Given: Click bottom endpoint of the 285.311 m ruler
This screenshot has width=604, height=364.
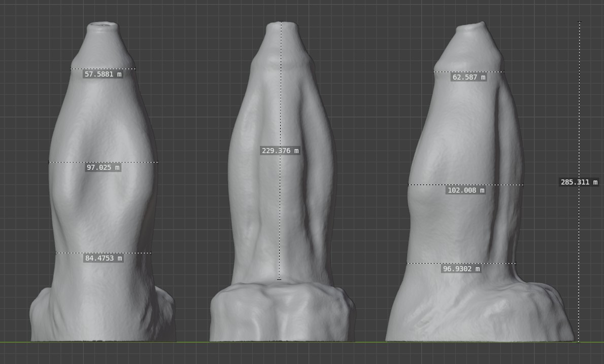Looking at the screenshot, I should (x=579, y=342).
